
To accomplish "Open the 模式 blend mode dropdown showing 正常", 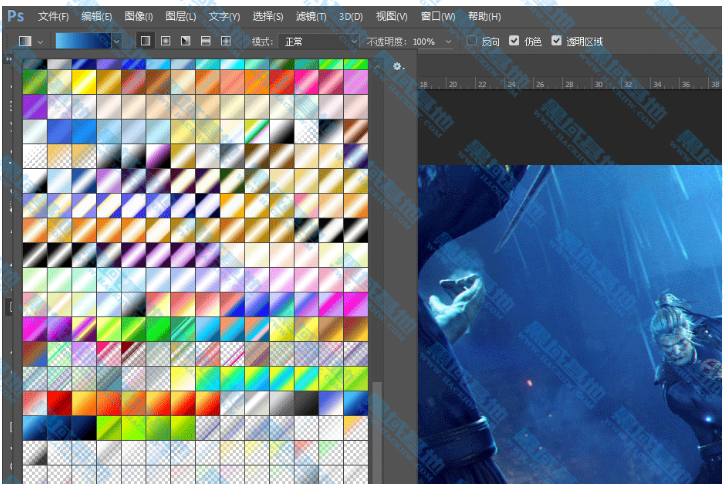I will coord(319,41).
